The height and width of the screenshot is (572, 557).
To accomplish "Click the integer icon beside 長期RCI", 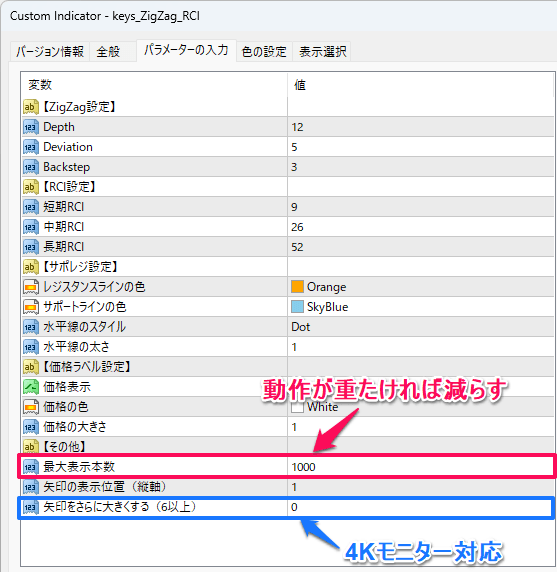I will tap(31, 247).
